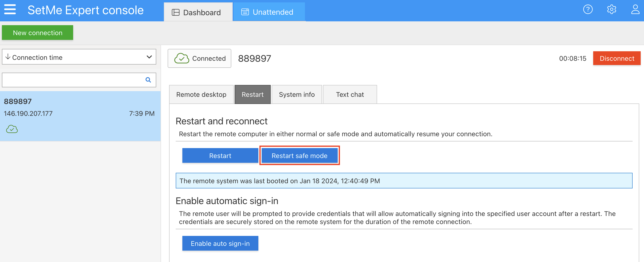Click the search magnifier icon
Viewport: 644px width, 262px height.
point(148,80)
